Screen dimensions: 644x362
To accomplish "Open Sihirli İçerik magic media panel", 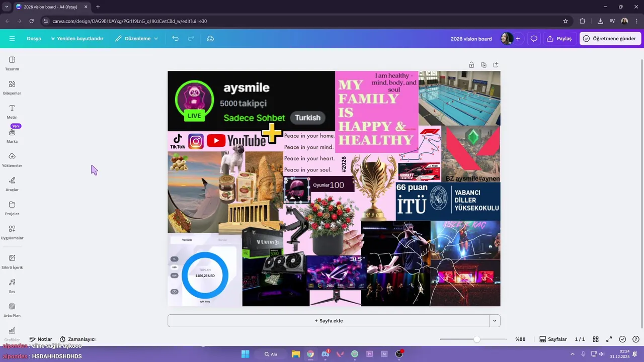I will coord(12,262).
